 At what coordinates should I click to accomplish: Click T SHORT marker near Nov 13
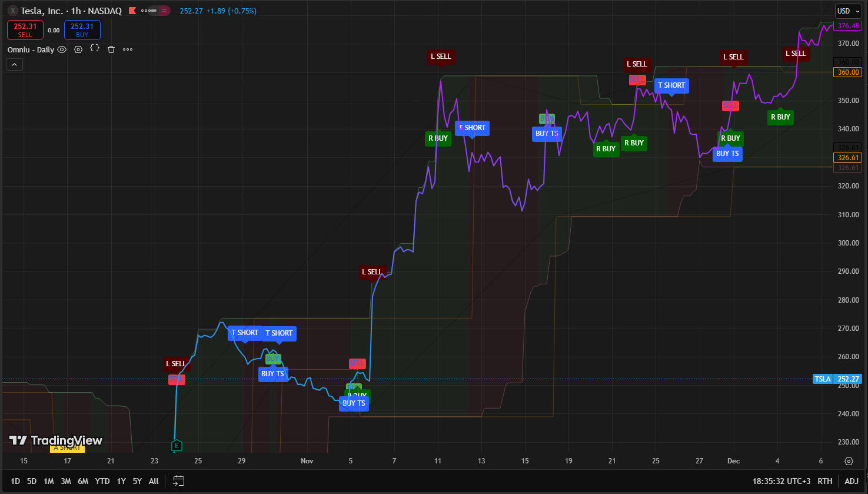click(x=472, y=128)
